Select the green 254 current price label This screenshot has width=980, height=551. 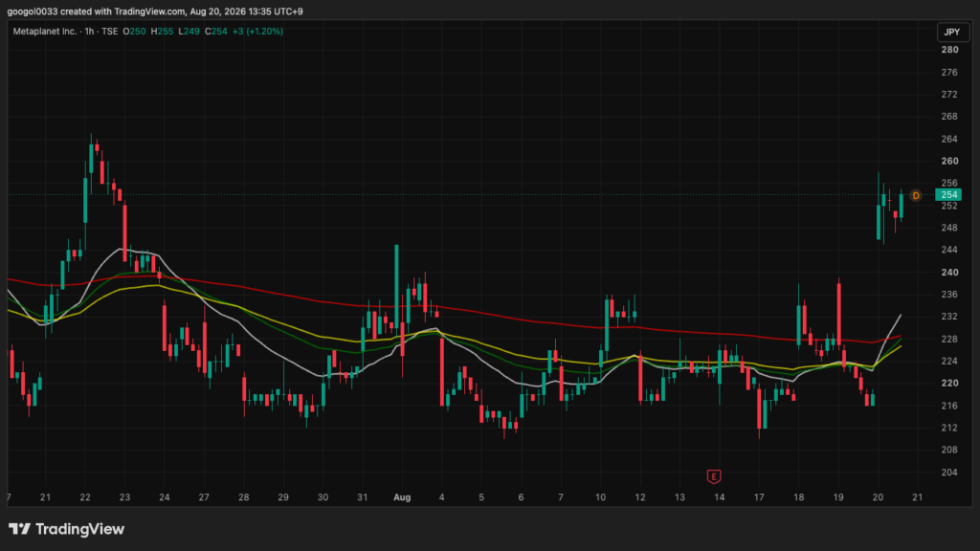click(x=948, y=195)
